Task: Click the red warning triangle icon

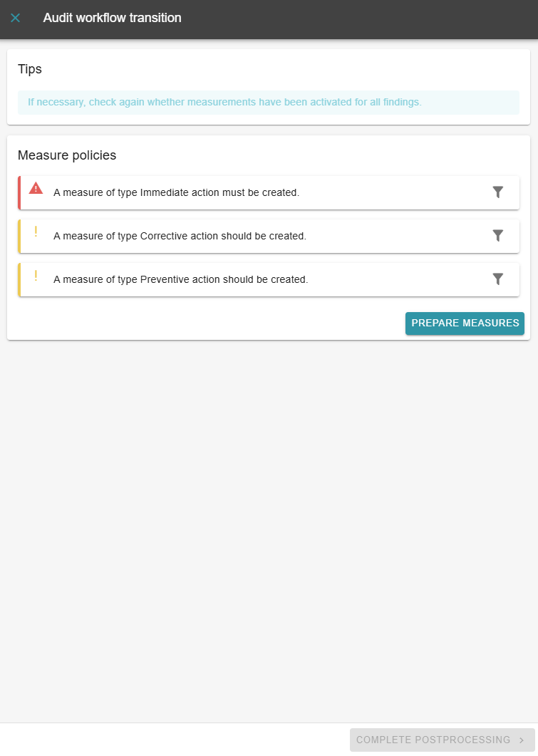Action: coord(36,188)
